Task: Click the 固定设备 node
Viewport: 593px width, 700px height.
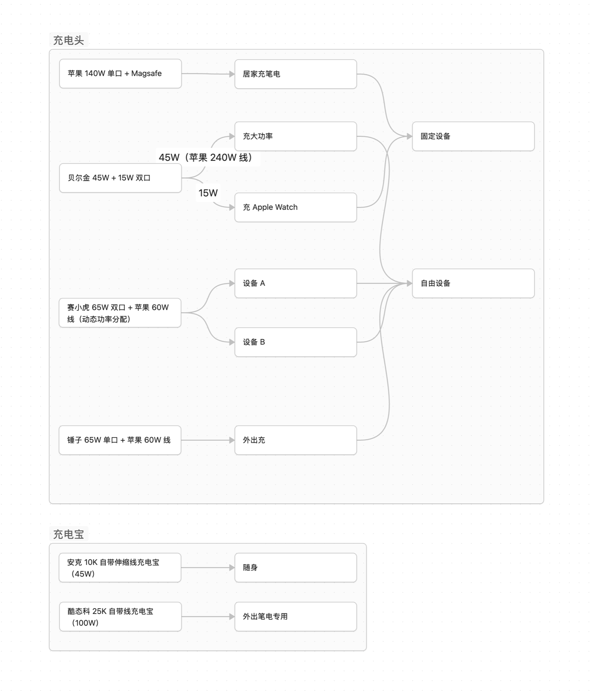Action: click(473, 136)
